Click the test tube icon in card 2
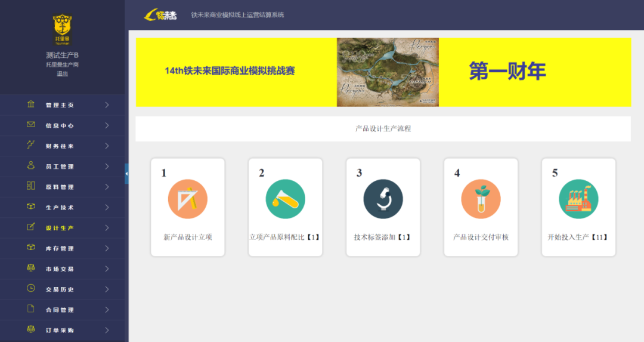Image resolution: width=644 pixels, height=342 pixels. click(286, 199)
